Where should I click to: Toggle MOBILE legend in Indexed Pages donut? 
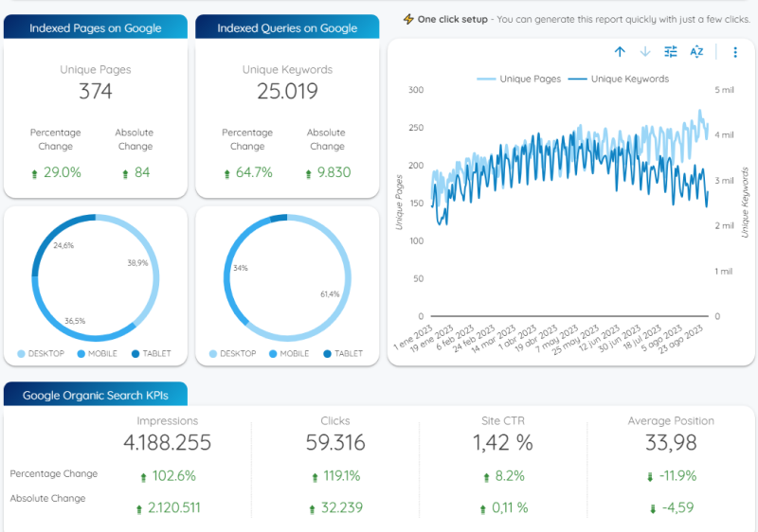(98, 353)
